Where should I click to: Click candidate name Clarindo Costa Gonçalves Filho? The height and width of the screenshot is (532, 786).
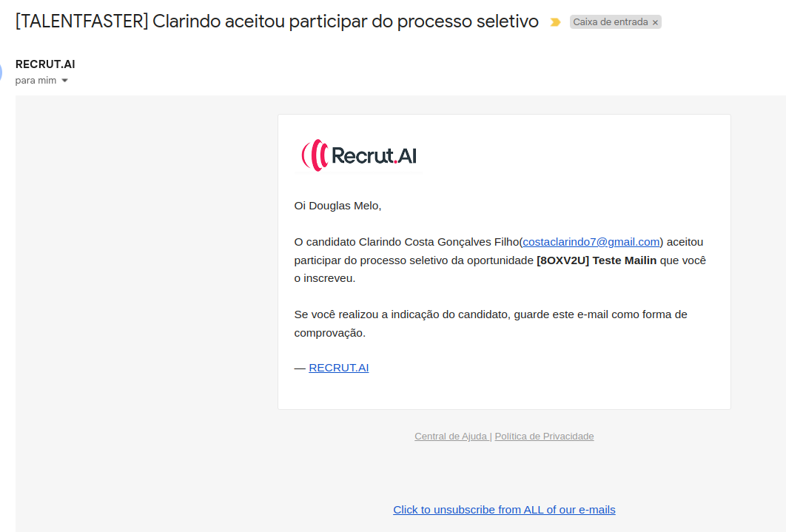(439, 242)
